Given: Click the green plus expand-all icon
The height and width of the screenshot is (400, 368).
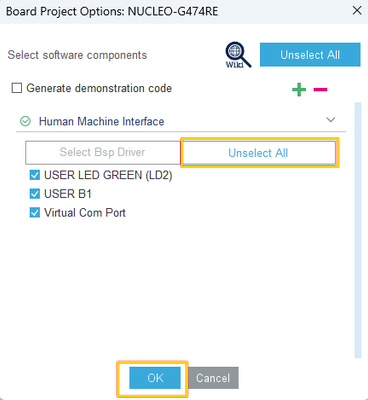Looking at the screenshot, I should point(299,89).
